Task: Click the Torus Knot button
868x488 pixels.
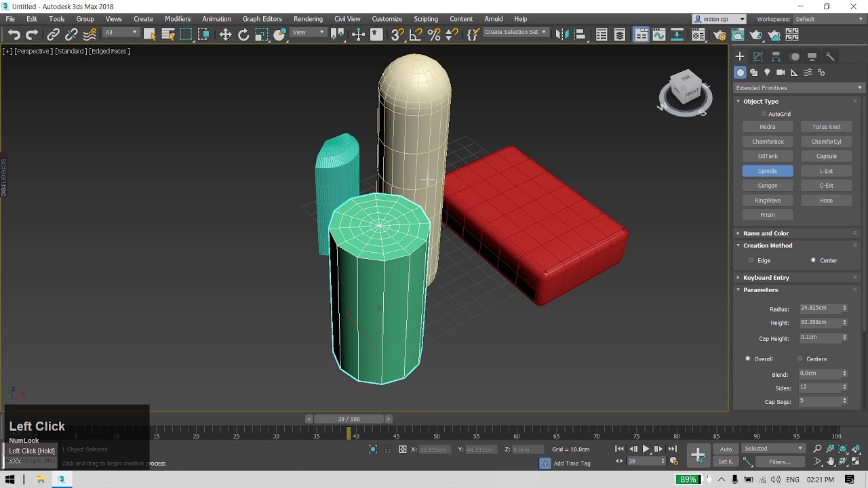Action: 826,127
